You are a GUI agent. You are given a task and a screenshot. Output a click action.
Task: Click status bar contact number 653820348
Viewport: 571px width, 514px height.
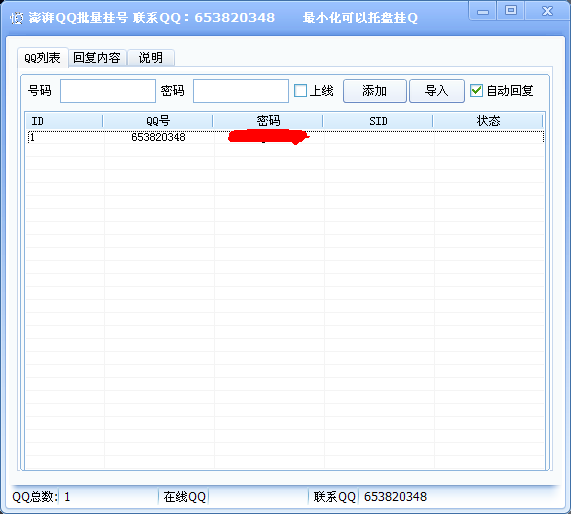(x=395, y=497)
